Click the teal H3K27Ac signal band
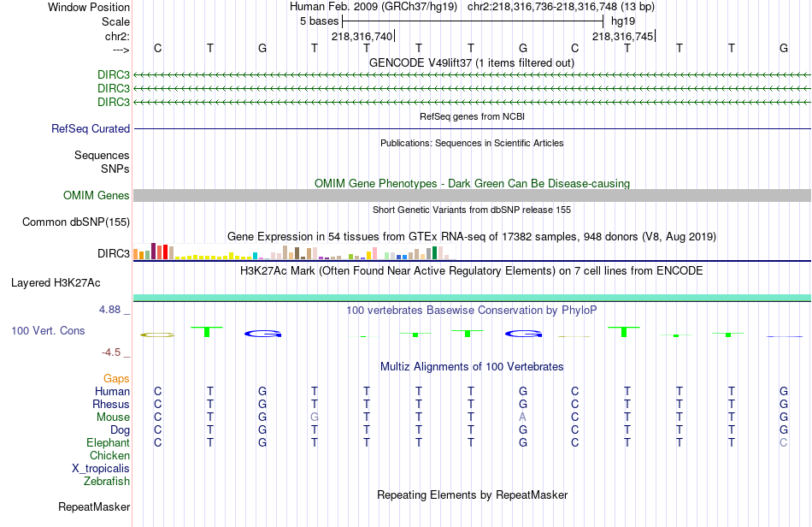The width and height of the screenshot is (812, 527). click(x=472, y=298)
